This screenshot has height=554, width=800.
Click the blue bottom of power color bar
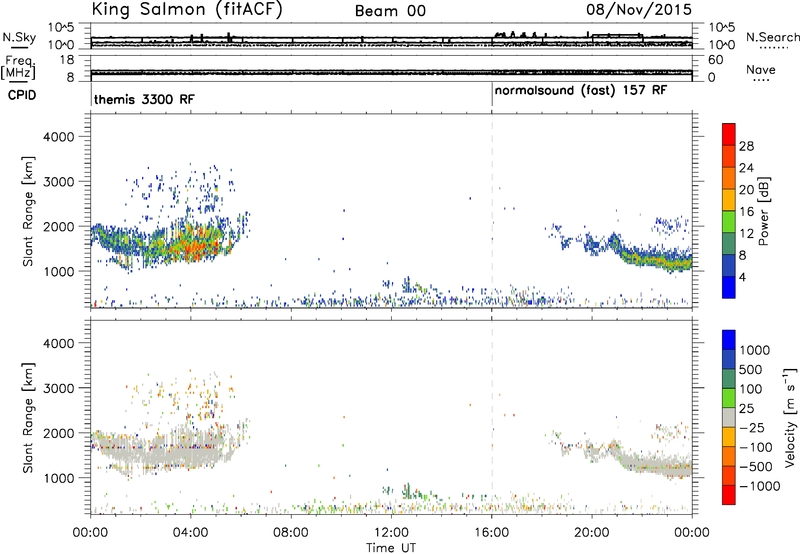pyautogui.click(x=729, y=288)
